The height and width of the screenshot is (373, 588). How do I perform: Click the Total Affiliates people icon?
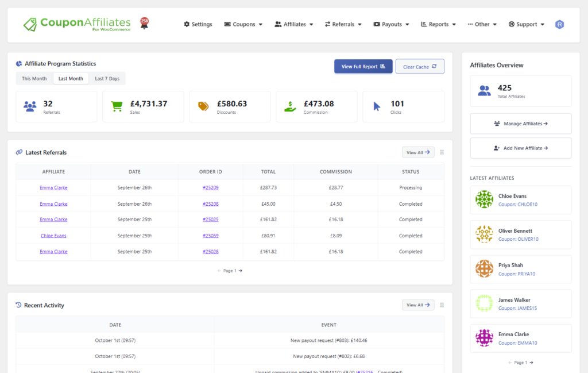point(484,90)
